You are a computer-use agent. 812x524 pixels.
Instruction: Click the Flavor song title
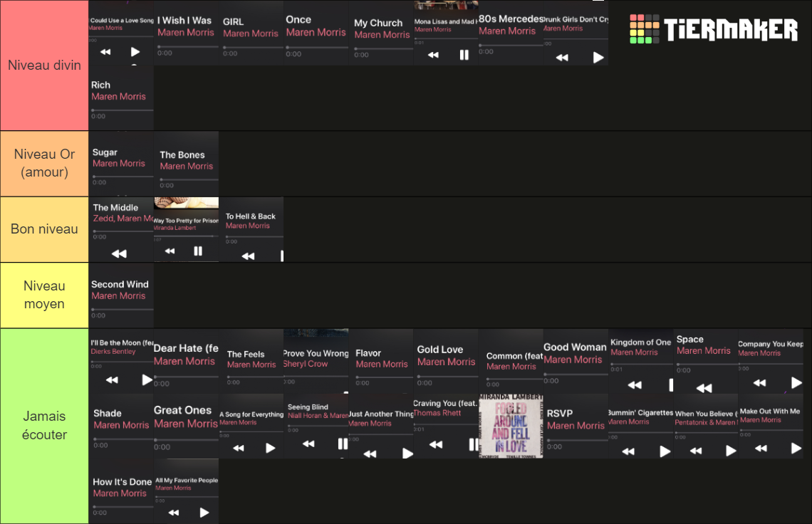[x=368, y=353]
